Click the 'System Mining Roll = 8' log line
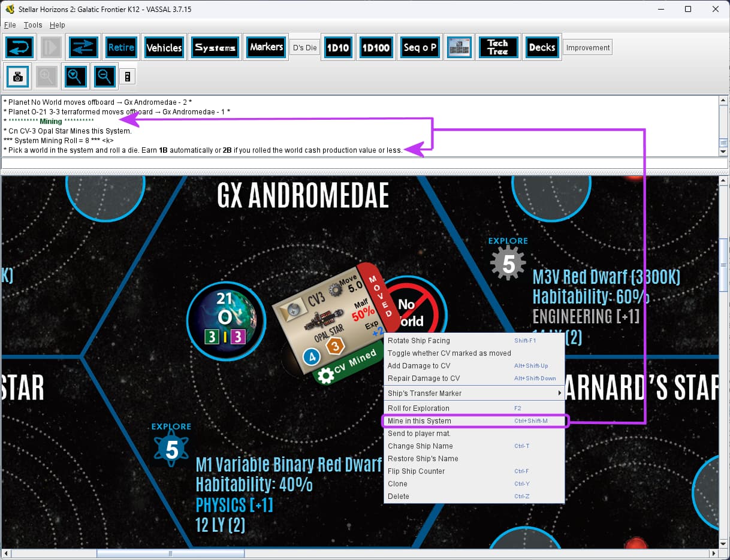 click(x=59, y=140)
